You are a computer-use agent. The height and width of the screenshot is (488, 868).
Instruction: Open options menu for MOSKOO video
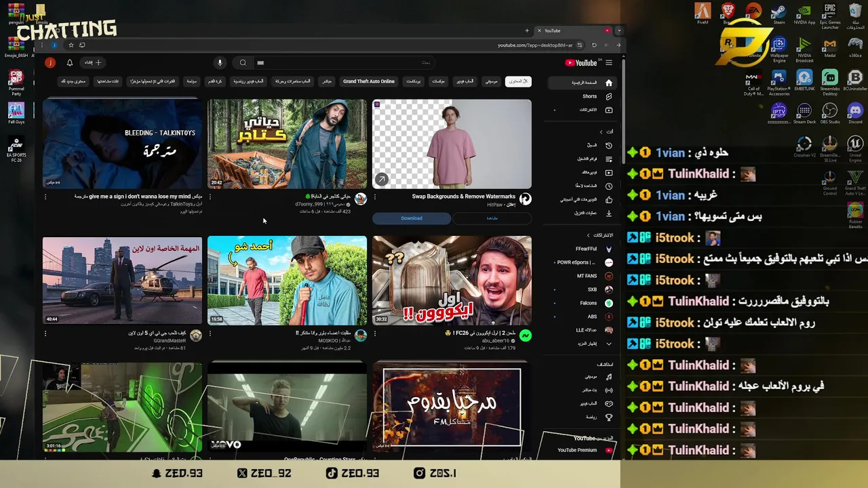point(210,333)
